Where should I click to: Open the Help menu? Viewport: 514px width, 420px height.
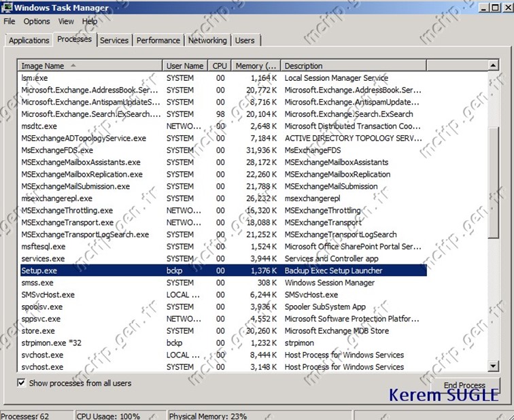tap(90, 22)
